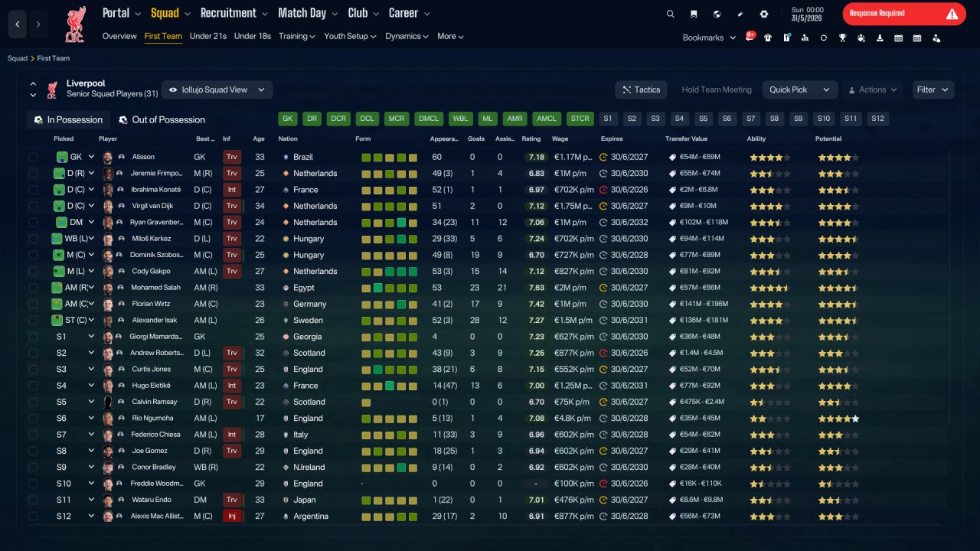Click the GK pitch position icon for Alisson
The image size is (980, 551).
[x=62, y=157]
